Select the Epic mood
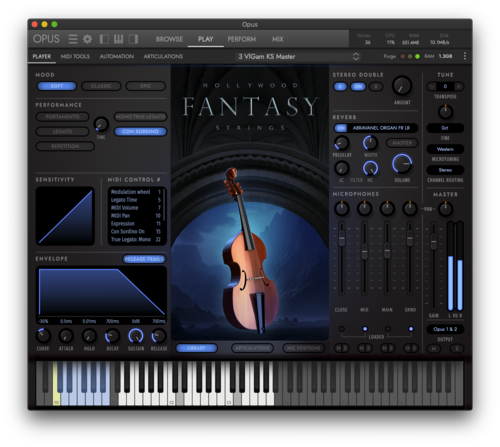Viewport: 500px width, 447px height. click(146, 86)
